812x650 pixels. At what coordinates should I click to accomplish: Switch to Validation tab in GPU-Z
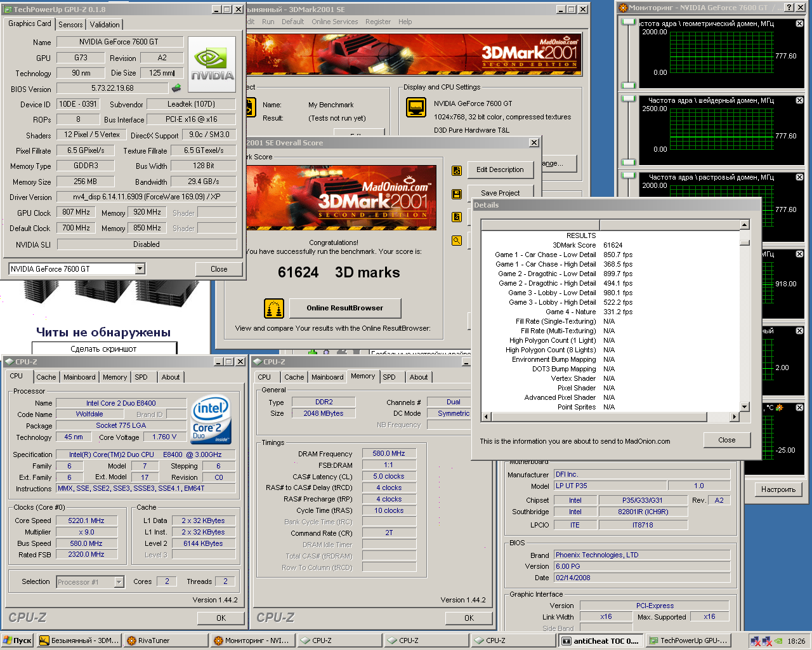tap(105, 25)
